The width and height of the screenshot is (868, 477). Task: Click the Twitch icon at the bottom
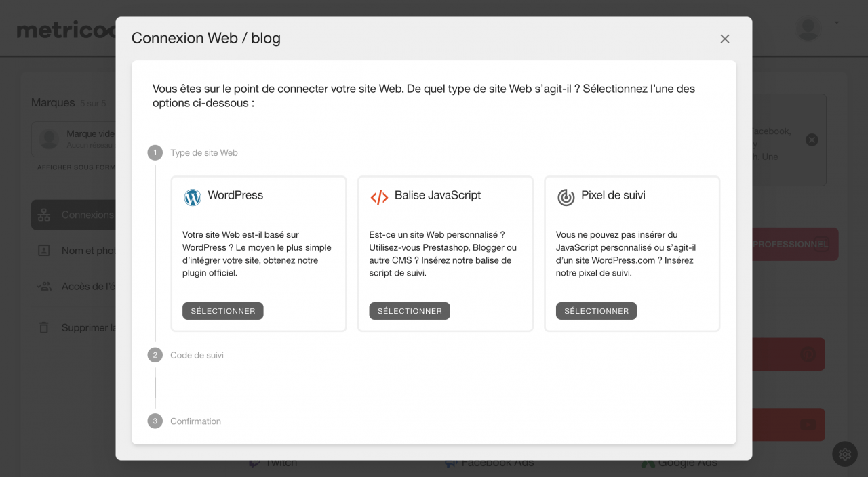click(254, 461)
